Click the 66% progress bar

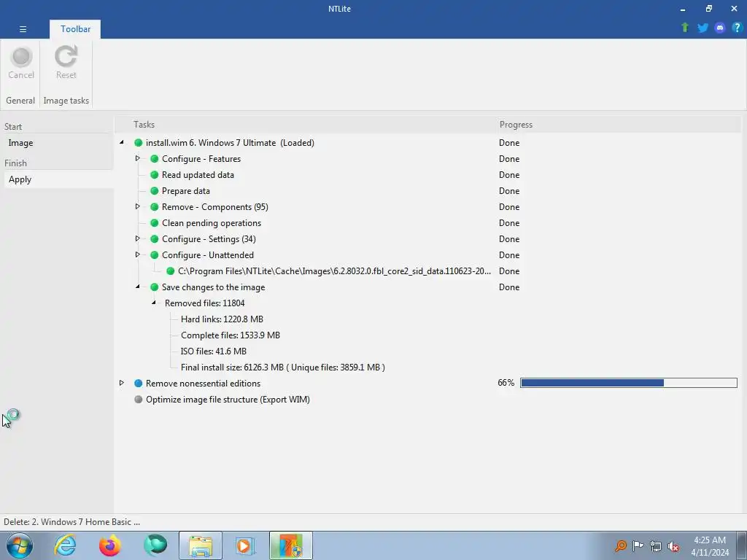[x=628, y=383]
